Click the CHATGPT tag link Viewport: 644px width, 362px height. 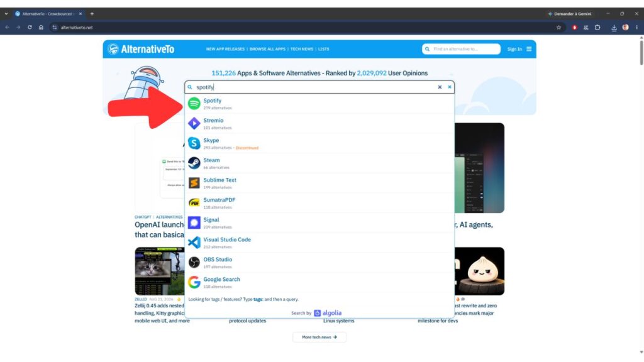coord(143,217)
